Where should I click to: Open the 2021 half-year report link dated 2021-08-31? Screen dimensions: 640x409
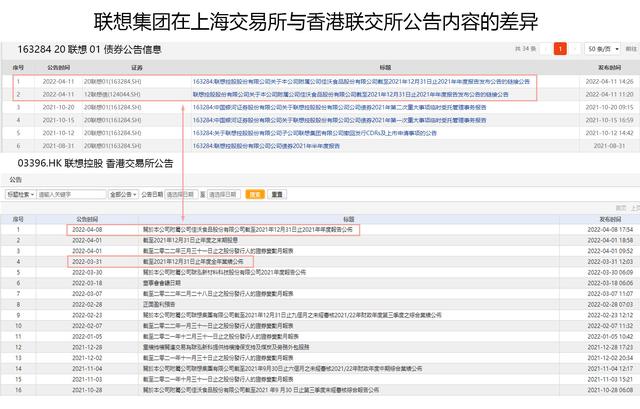pyautogui.click(x=266, y=146)
